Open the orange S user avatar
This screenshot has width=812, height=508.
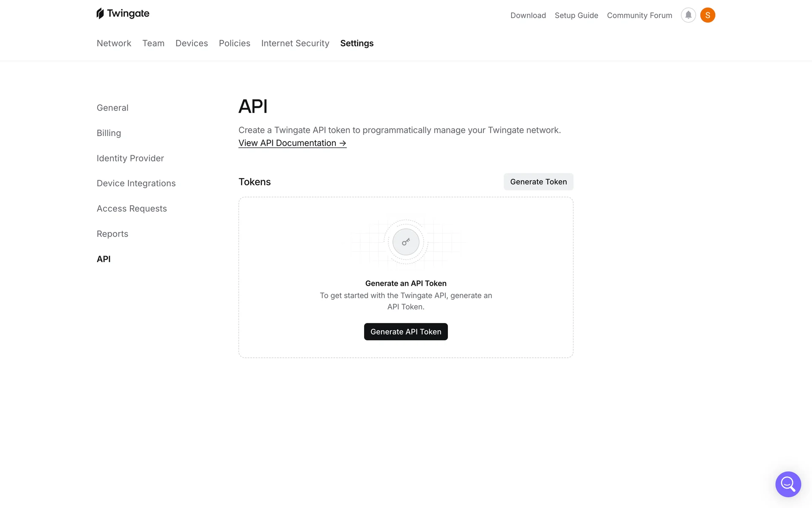pyautogui.click(x=708, y=15)
